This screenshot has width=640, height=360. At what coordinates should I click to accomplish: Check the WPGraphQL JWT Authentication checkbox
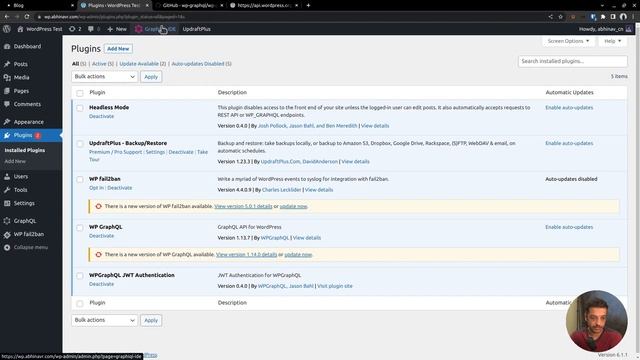(80, 276)
